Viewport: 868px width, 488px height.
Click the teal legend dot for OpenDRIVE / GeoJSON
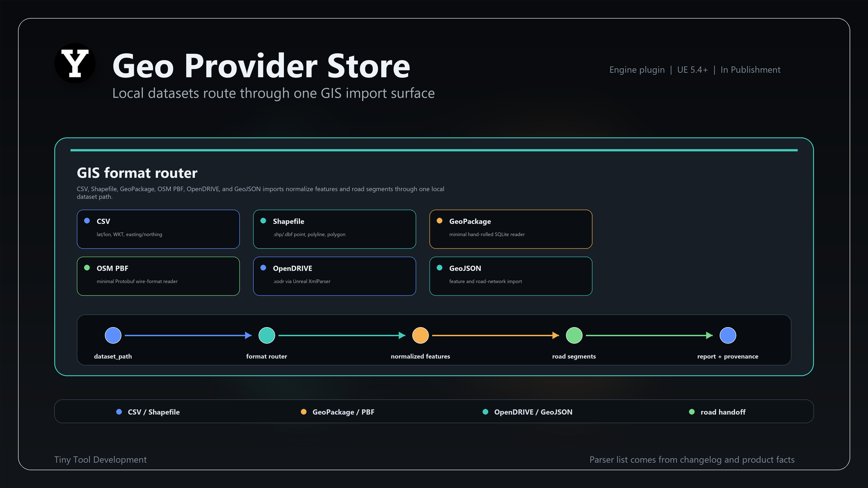pyautogui.click(x=486, y=412)
